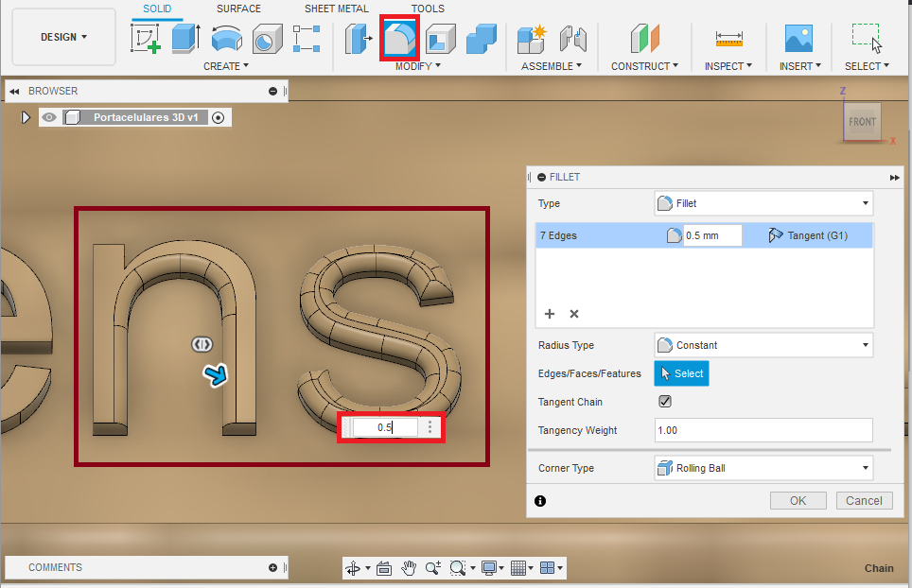912x588 pixels.
Task: Click the info icon in Fillet dialog
Action: coord(540,501)
